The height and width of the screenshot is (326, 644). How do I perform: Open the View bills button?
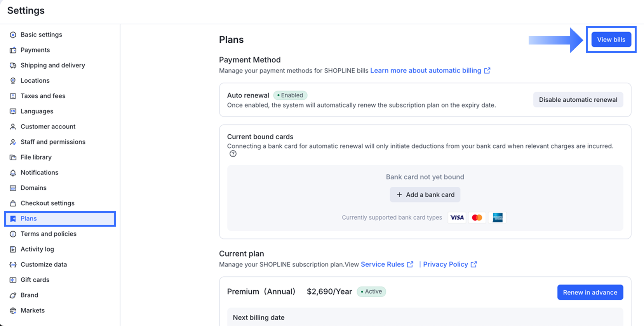(611, 40)
